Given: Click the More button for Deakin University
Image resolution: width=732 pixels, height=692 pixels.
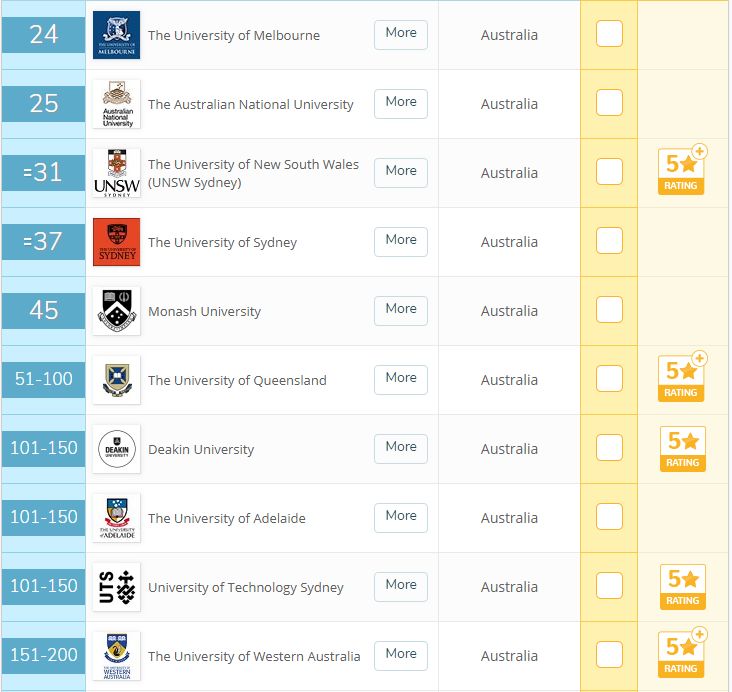Looking at the screenshot, I should [401, 449].
